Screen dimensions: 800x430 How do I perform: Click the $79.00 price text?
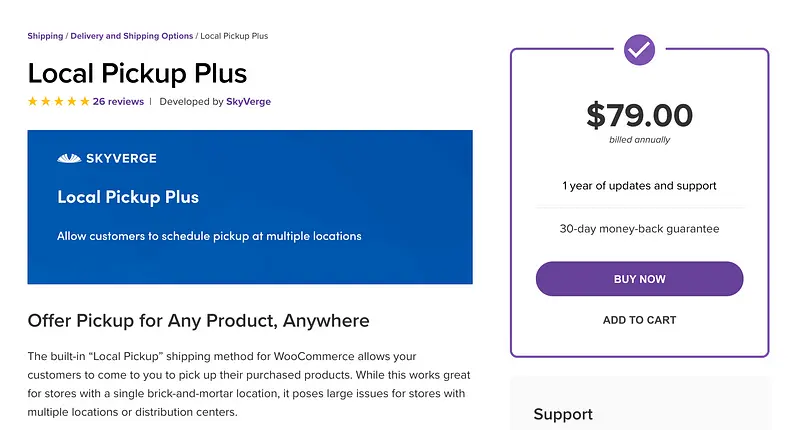(x=639, y=115)
